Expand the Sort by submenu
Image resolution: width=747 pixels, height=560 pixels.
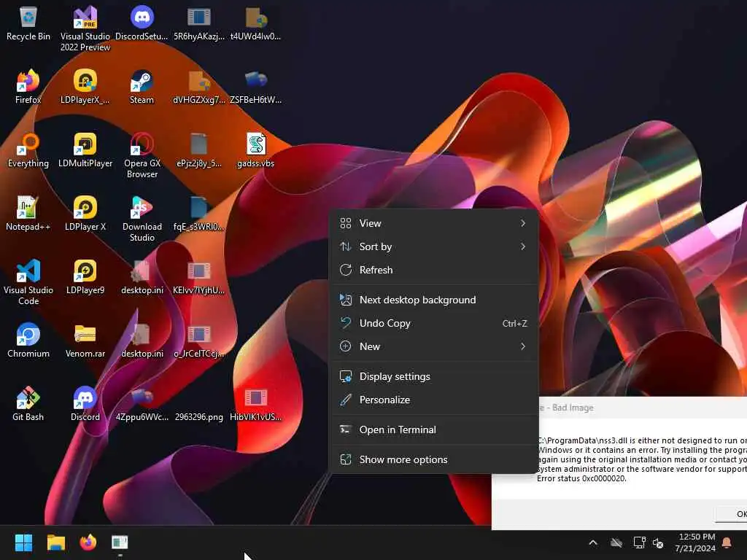[433, 246]
